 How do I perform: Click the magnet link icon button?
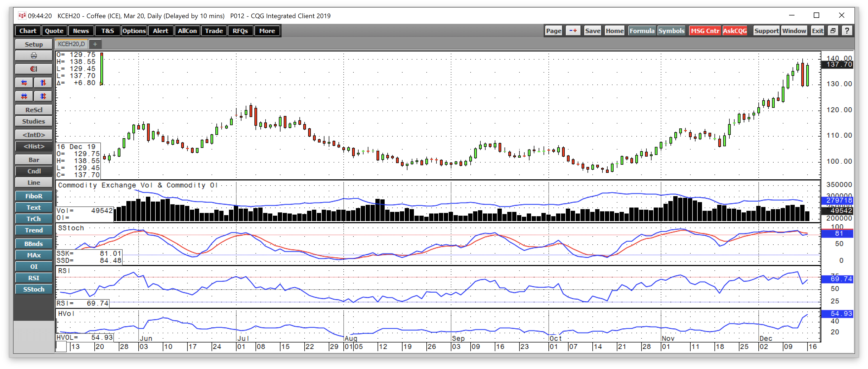[x=34, y=69]
